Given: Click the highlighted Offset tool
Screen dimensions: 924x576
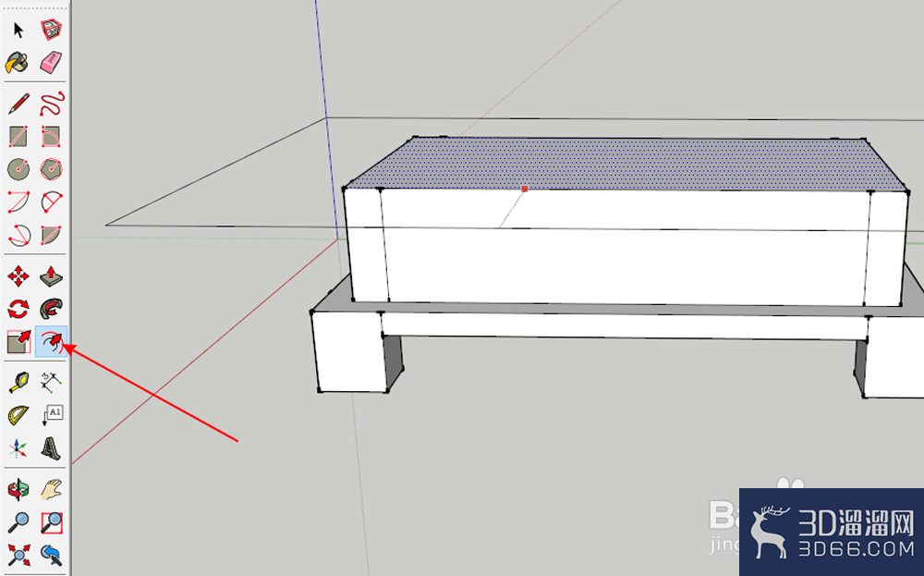Looking at the screenshot, I should [x=51, y=341].
